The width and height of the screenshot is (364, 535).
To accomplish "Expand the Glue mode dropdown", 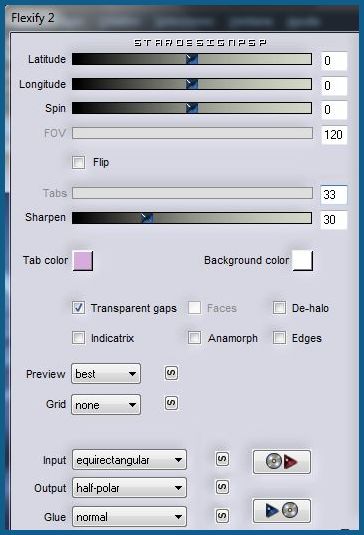I will tap(129, 517).
